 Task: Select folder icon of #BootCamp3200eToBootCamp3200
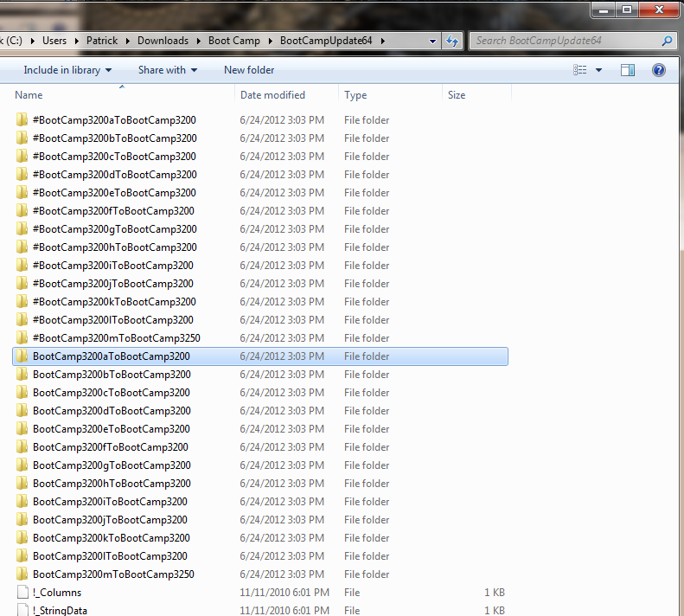coord(22,193)
